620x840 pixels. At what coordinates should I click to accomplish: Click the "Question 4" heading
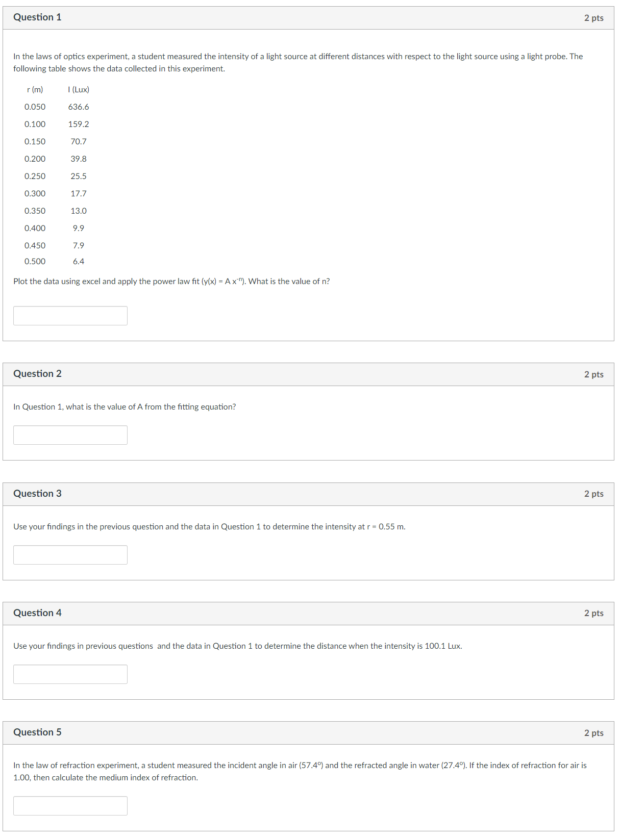[x=37, y=613]
